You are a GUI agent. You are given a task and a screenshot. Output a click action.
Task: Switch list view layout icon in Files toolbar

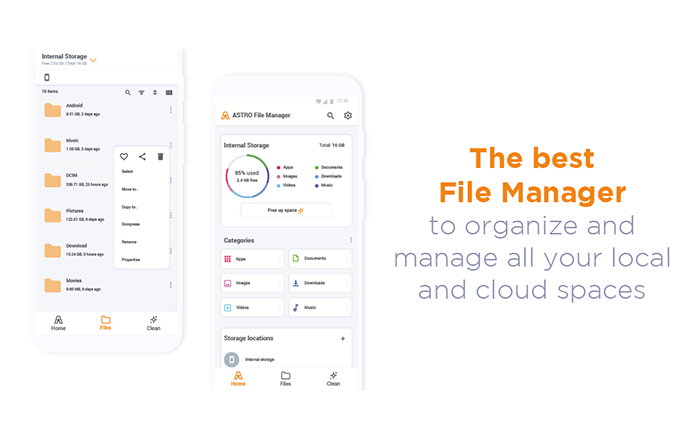point(169,92)
